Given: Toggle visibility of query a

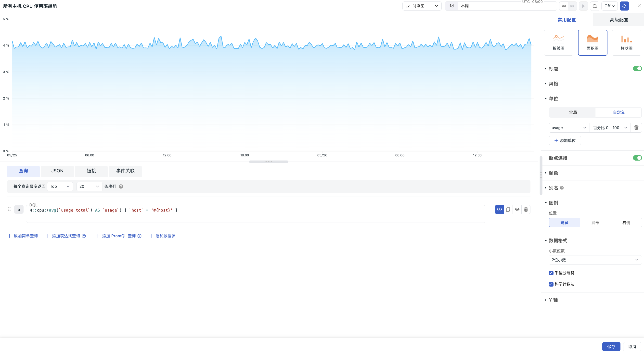Looking at the screenshot, I should [517, 209].
